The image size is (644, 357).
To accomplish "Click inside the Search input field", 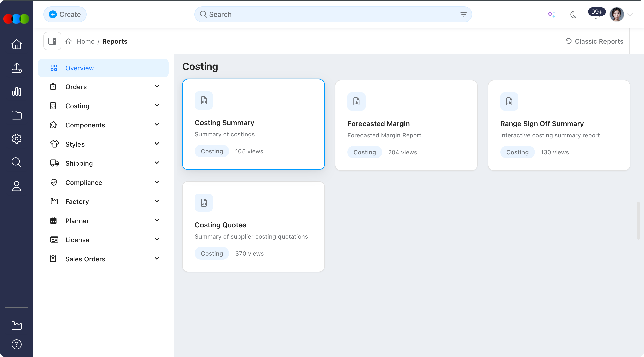I will [x=333, y=14].
